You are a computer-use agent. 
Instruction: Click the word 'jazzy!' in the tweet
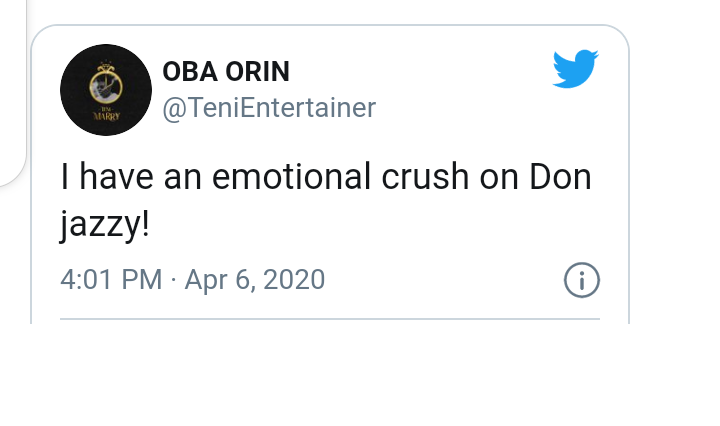click(x=105, y=225)
